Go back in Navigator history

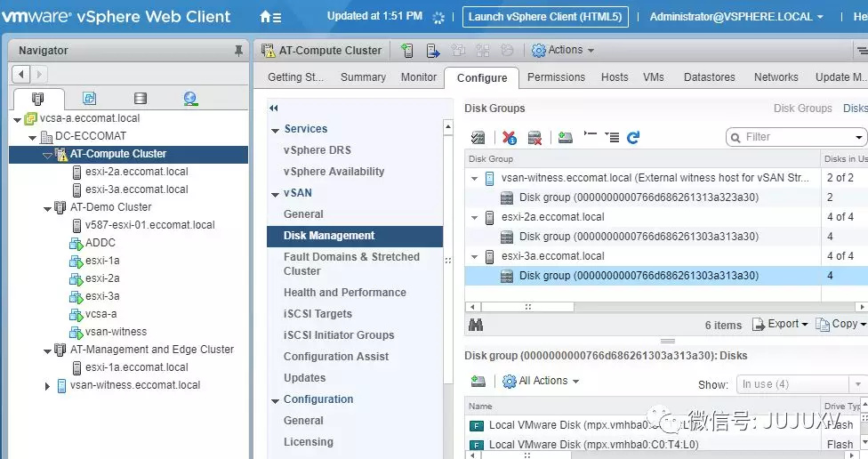(21, 74)
